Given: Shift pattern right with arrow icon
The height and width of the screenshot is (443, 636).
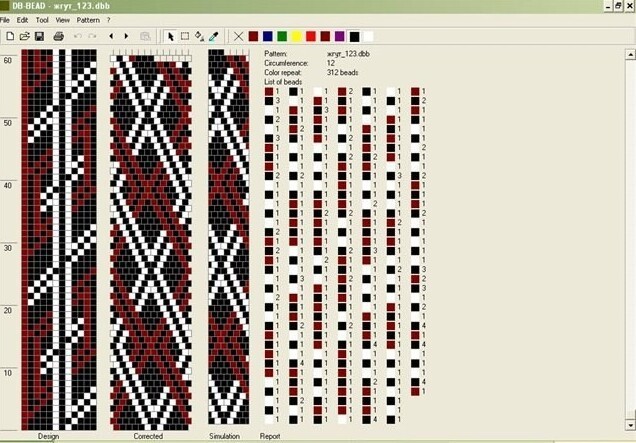Looking at the screenshot, I should point(126,36).
